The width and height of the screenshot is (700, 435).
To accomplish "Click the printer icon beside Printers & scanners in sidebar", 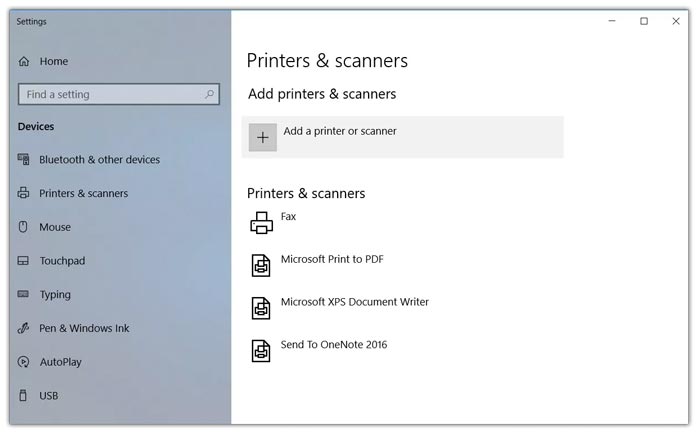I will [24, 193].
